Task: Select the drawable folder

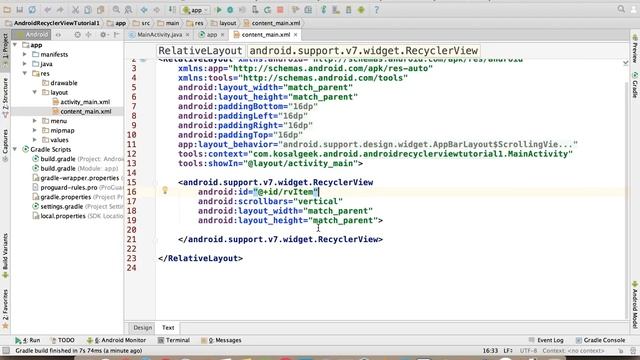Action: 60,83
